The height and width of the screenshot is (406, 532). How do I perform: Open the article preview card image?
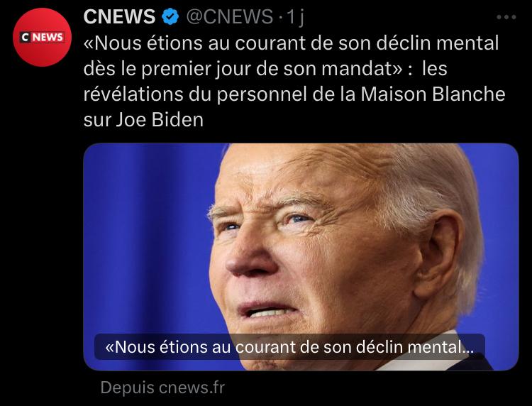click(301, 257)
